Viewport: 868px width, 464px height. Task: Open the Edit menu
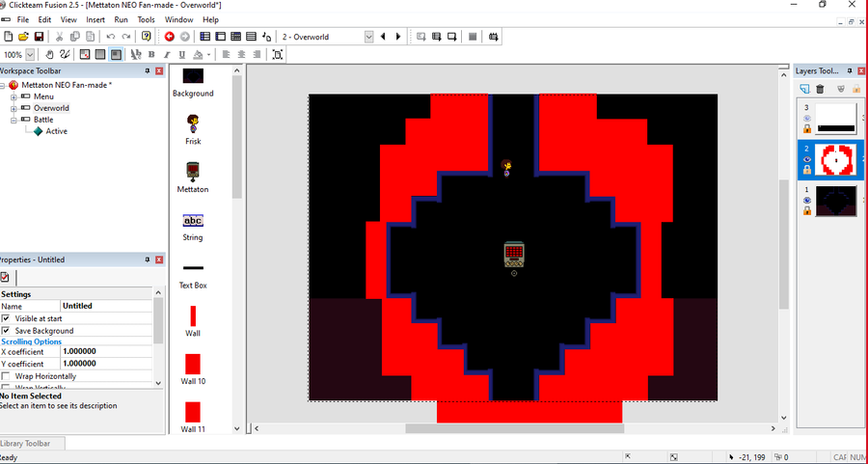point(44,19)
